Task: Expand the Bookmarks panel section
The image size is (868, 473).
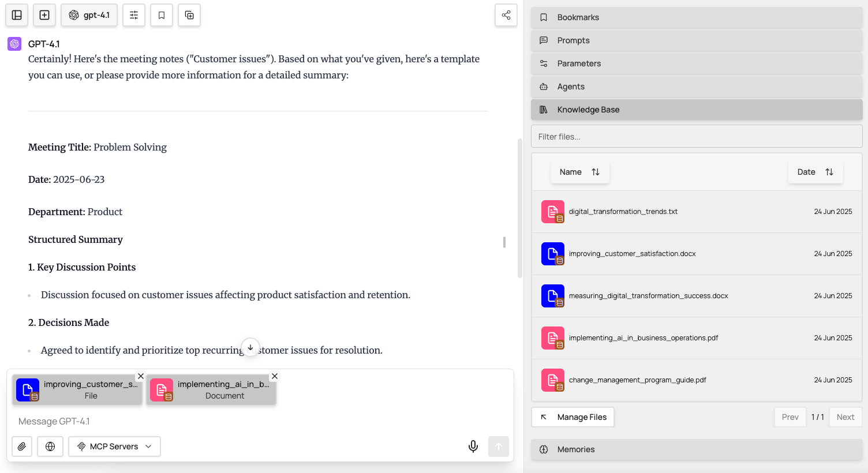Action: [x=697, y=17]
